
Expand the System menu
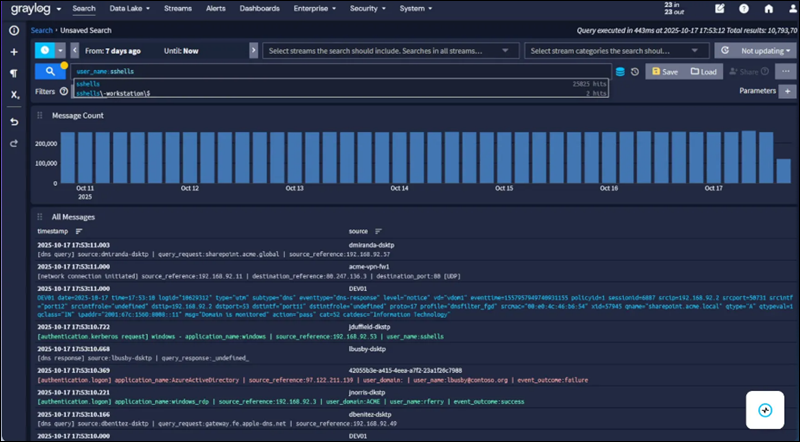point(415,9)
